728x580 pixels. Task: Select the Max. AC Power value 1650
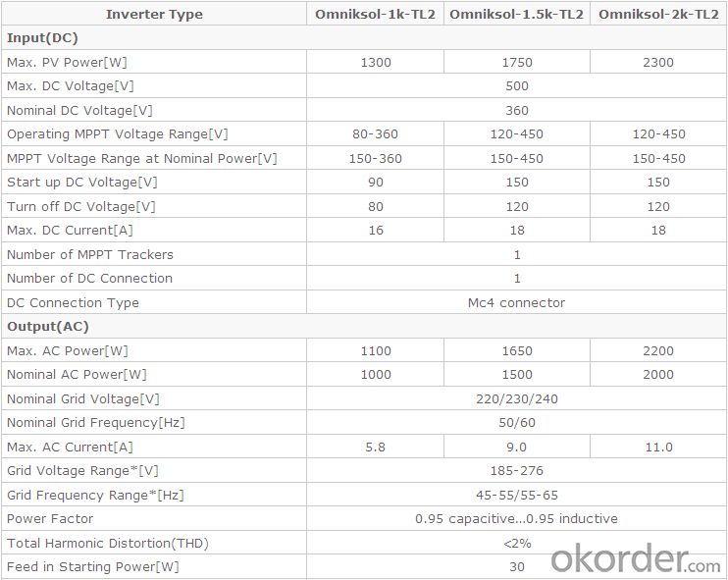click(517, 350)
